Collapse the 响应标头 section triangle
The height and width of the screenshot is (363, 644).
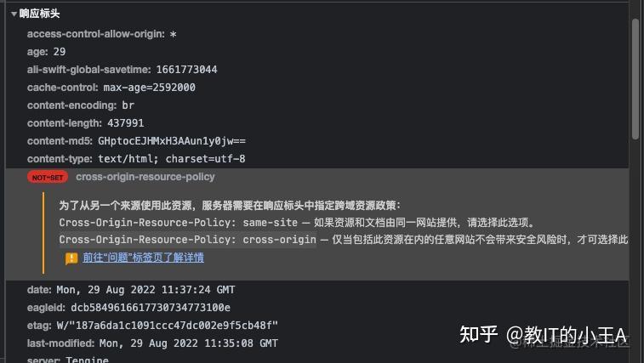tap(14, 14)
